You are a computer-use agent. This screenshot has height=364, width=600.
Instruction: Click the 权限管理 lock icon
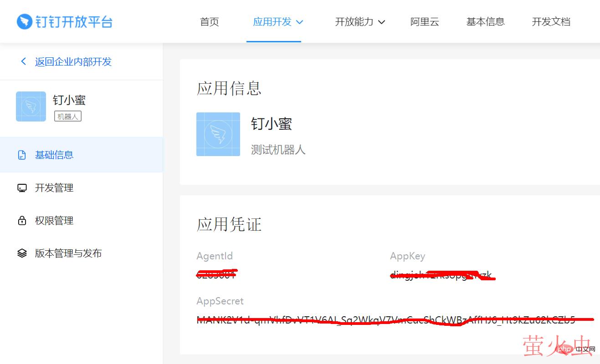(x=22, y=221)
